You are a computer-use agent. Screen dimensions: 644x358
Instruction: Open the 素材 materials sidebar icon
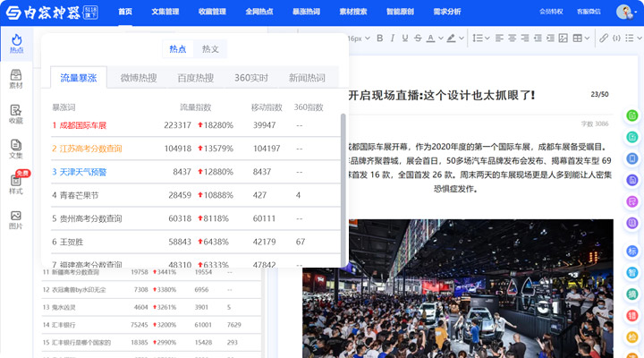pos(16,79)
